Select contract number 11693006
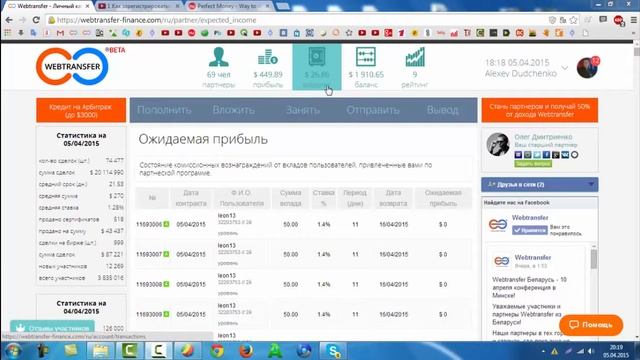Image resolution: width=640 pixels, height=360 pixels. 149,224
